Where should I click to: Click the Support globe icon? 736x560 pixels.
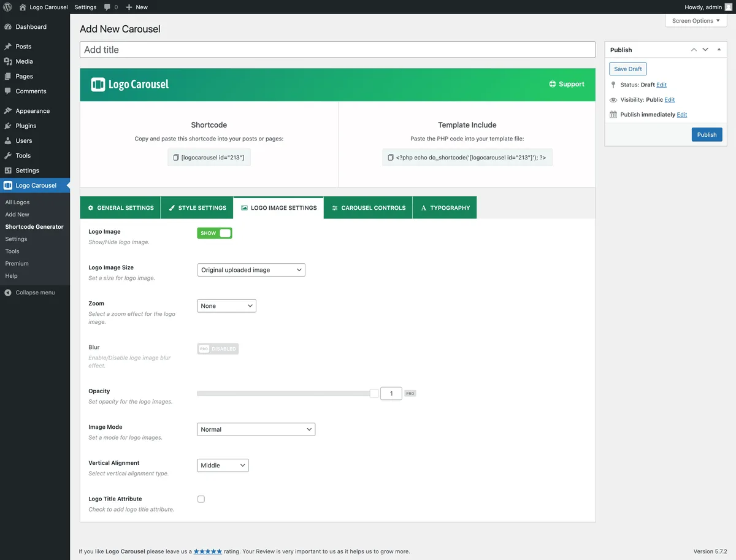tap(553, 84)
